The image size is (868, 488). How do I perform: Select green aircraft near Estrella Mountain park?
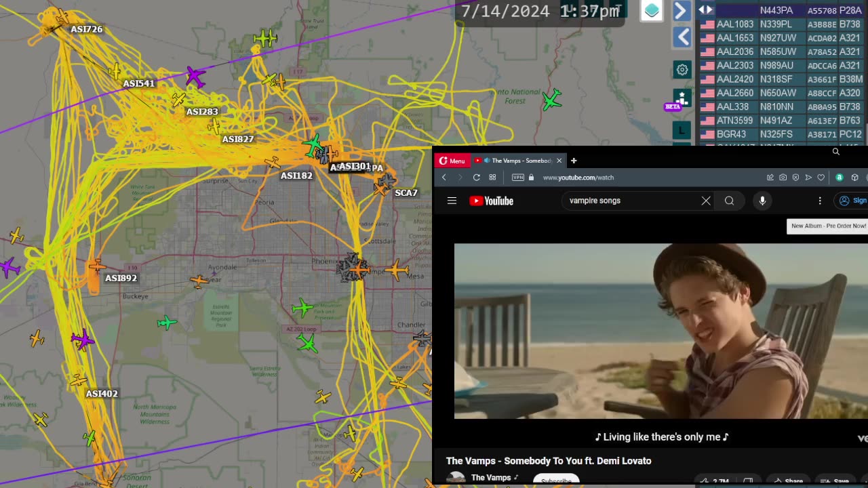pos(166,323)
